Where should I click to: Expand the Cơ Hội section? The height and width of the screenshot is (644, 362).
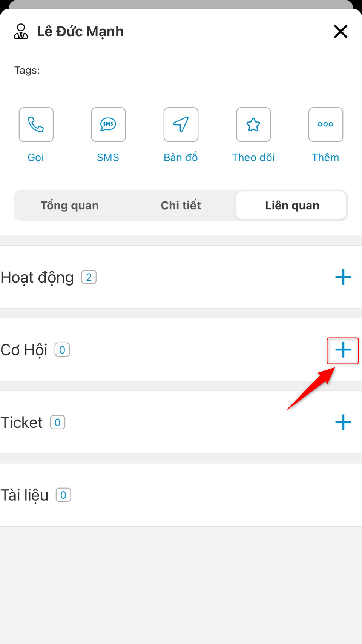(24, 350)
